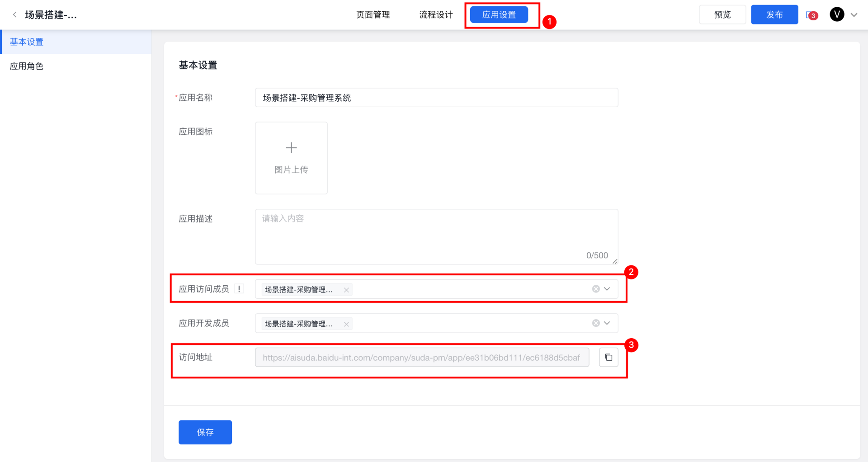Expand the 应用开发成员 dropdown
Image resolution: width=868 pixels, height=462 pixels.
[607, 323]
